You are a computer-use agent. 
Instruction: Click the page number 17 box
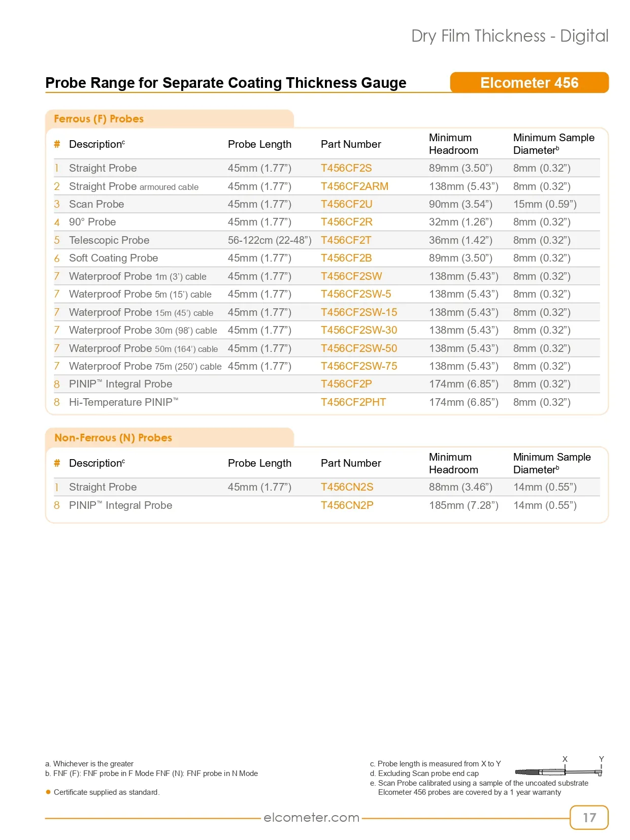[589, 817]
